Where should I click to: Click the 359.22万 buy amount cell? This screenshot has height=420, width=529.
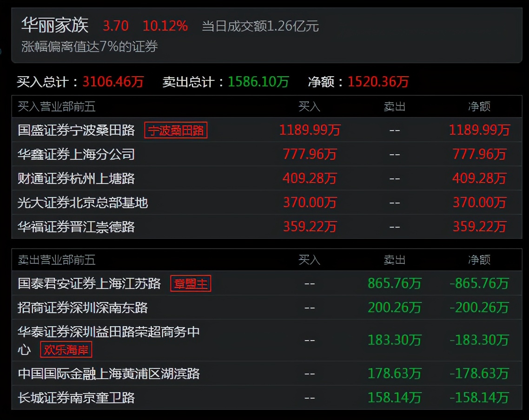pyautogui.click(x=310, y=227)
